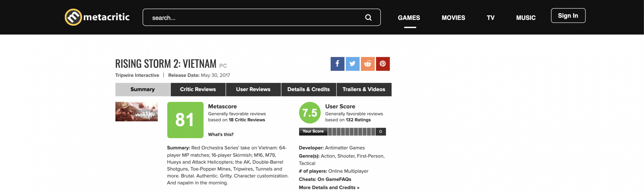
Task: Open the MUSIC section
Action: coord(526,18)
